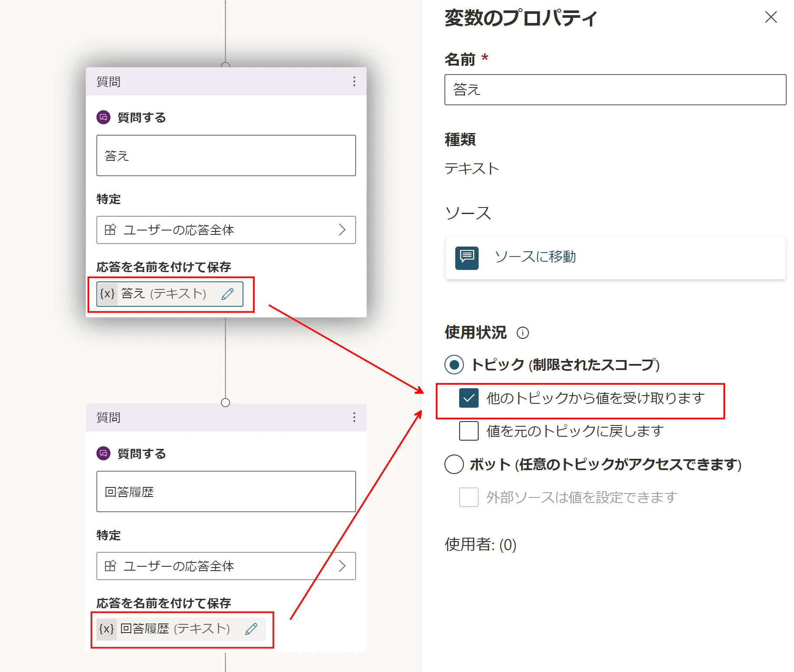The height and width of the screenshot is (672, 794).
Task: Expand second node's ユーザーの応答全体 chevron
Action: pyautogui.click(x=342, y=566)
